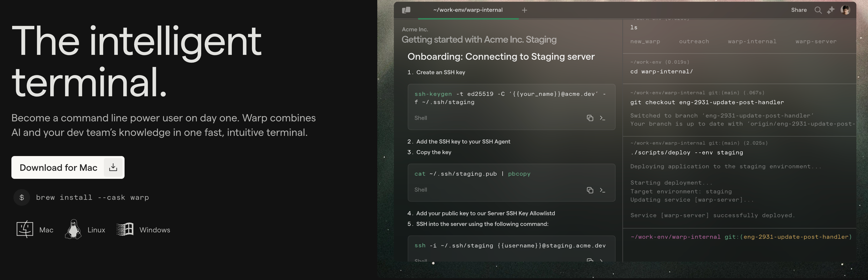868x280 pixels.
Task: Select the brew install --cask warp command
Action: tap(93, 197)
